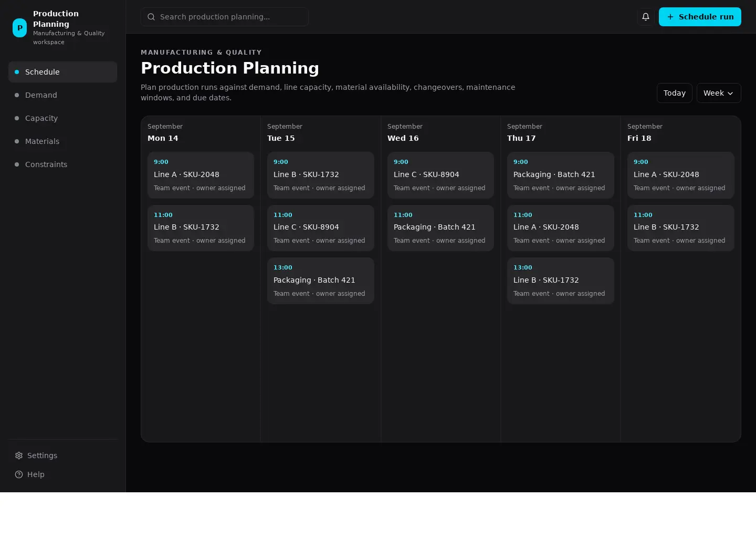This screenshot has width=756, height=538.
Task: Open Thursday 9:00 Packaging Batch 421 event
Action: (x=561, y=175)
